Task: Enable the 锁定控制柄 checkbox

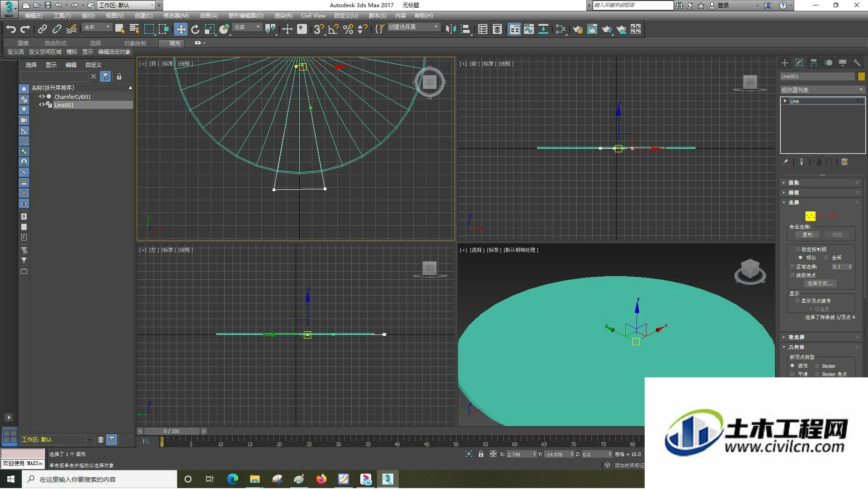Action: pyautogui.click(x=797, y=249)
